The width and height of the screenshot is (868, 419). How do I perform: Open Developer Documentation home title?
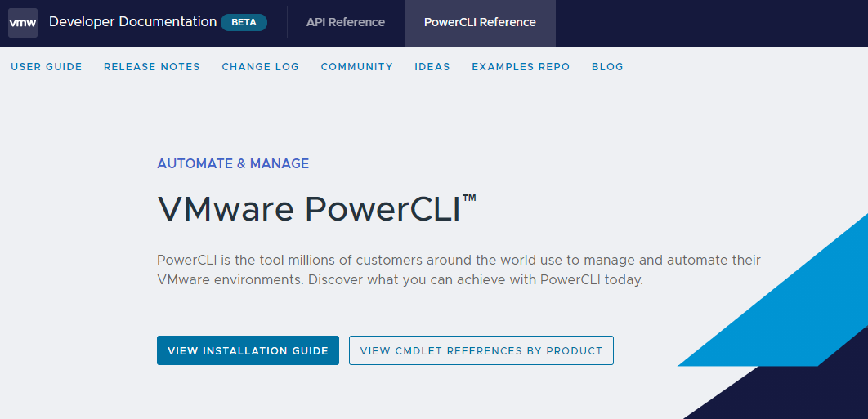point(133,22)
